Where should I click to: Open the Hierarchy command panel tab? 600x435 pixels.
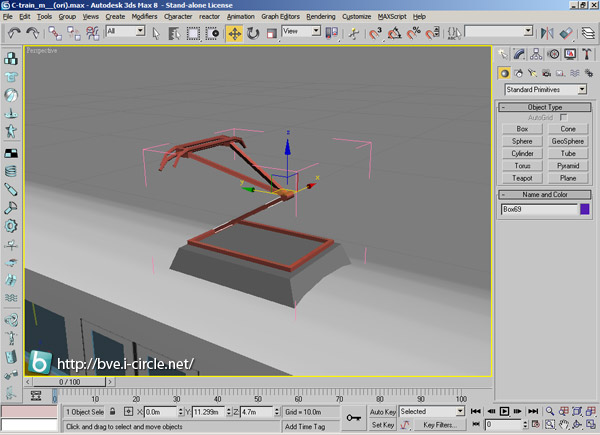pyautogui.click(x=535, y=54)
